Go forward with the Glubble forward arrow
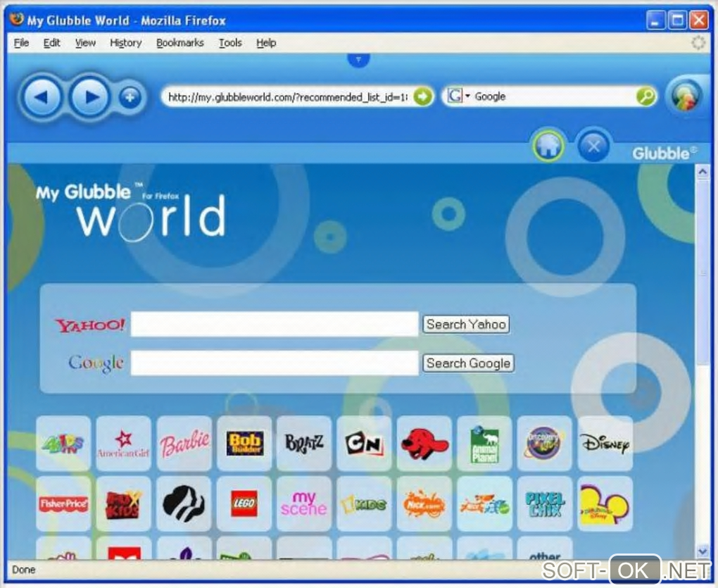This screenshot has width=718, height=588. pos(90,97)
